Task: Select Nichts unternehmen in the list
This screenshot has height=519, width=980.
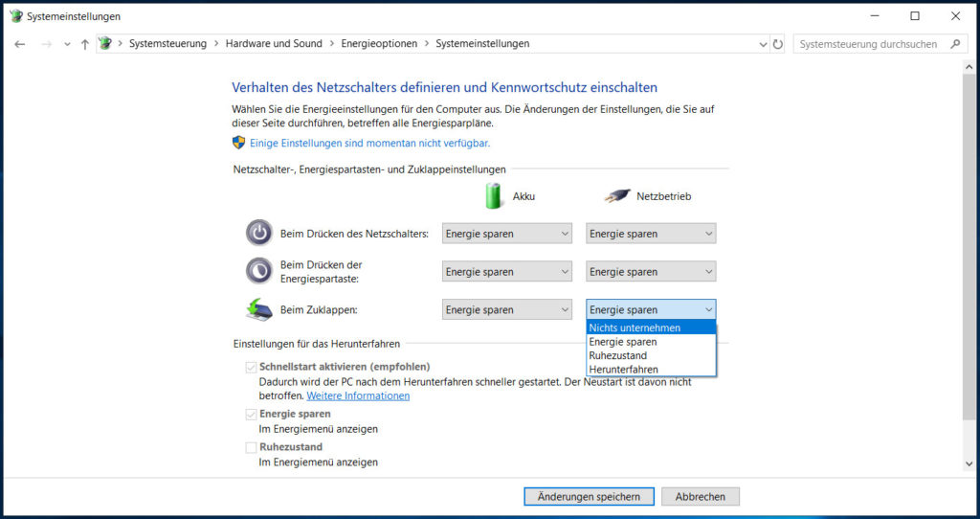Action: [651, 327]
